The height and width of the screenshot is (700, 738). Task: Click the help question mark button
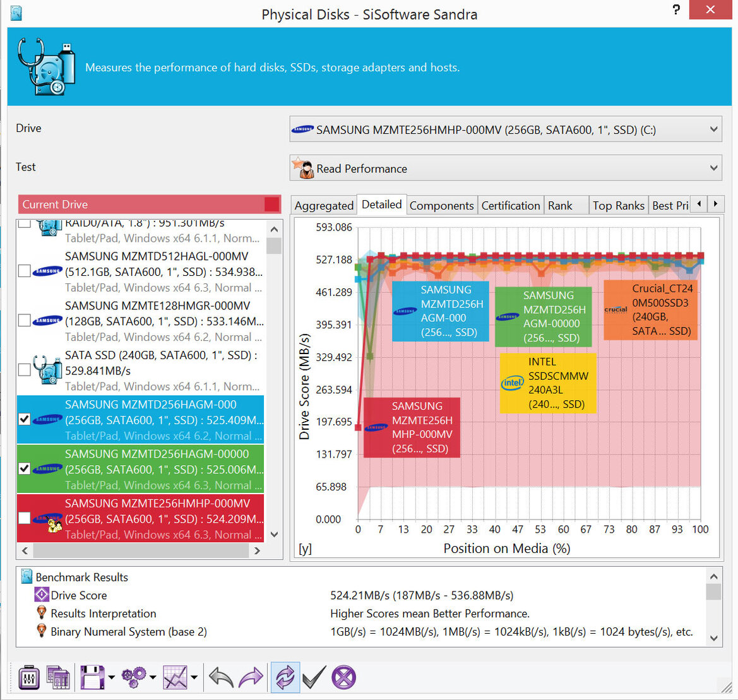[x=676, y=9]
